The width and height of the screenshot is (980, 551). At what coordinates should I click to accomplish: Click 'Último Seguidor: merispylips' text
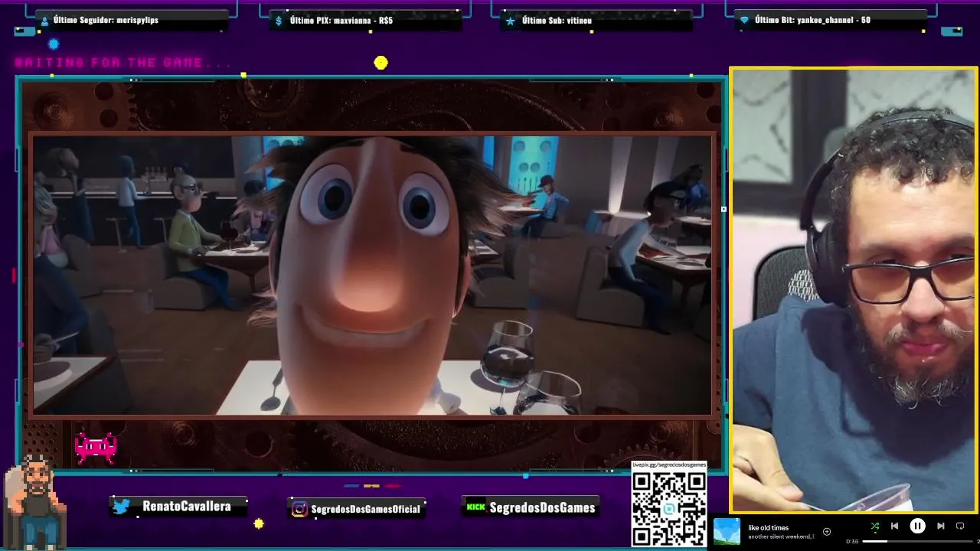[106, 20]
